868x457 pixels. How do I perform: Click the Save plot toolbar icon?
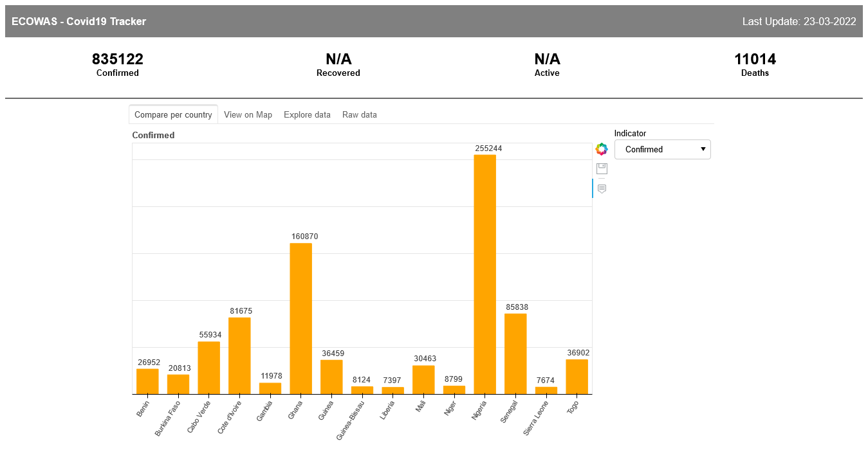pos(602,168)
